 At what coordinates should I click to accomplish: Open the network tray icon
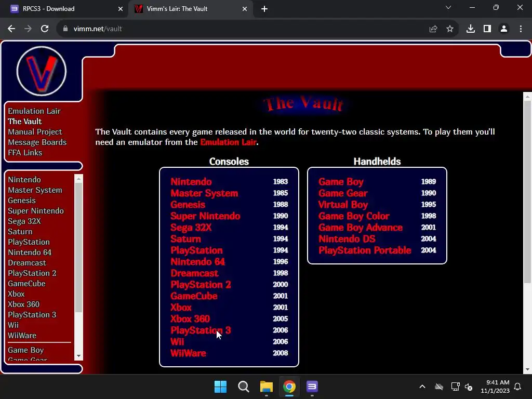click(x=455, y=387)
